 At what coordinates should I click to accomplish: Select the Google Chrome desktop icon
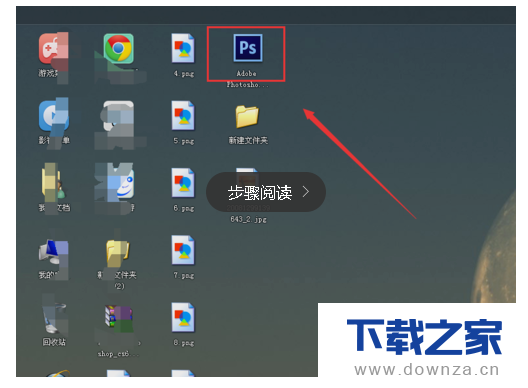(x=118, y=48)
